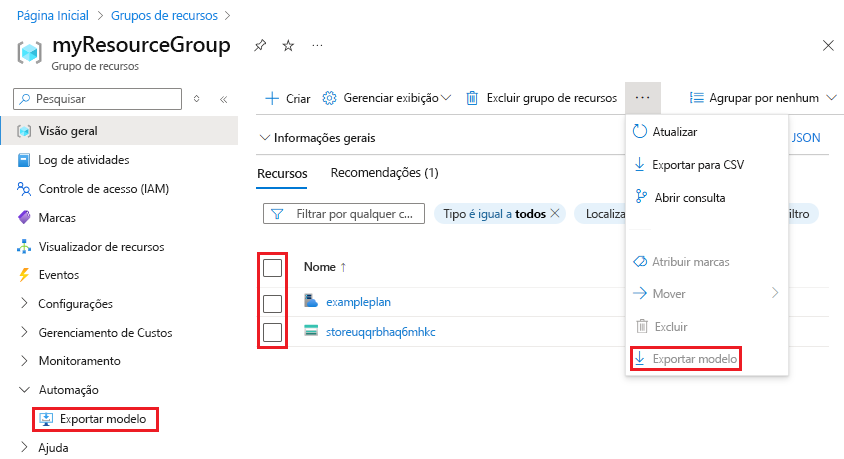
Task: Choose Exportar para CSV menu item
Action: click(690, 165)
